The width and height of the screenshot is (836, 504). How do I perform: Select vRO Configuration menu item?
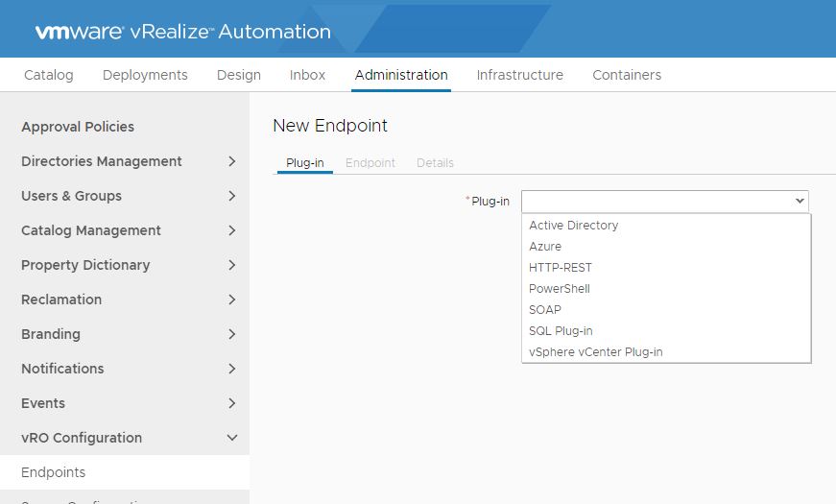(82, 438)
